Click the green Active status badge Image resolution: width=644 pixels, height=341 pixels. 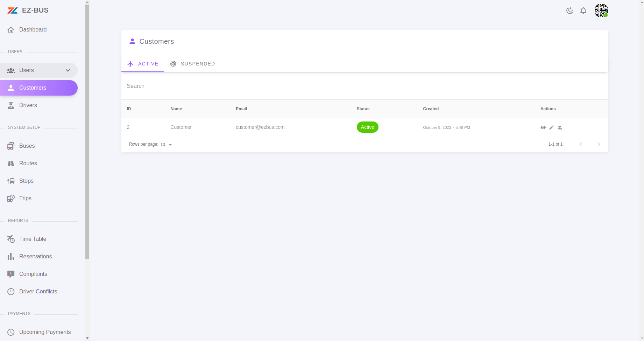coord(367,127)
